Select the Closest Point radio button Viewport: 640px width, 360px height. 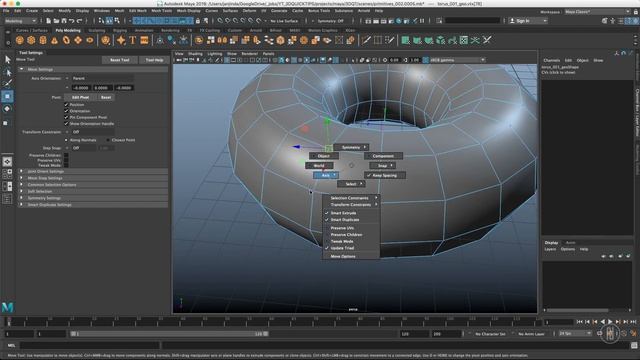click(108, 140)
